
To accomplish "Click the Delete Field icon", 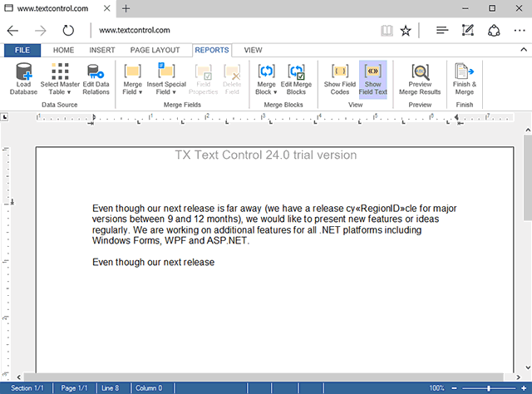I will [232, 80].
